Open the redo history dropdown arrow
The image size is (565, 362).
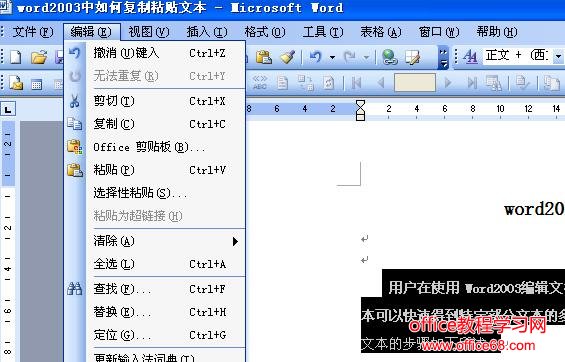tap(366, 57)
